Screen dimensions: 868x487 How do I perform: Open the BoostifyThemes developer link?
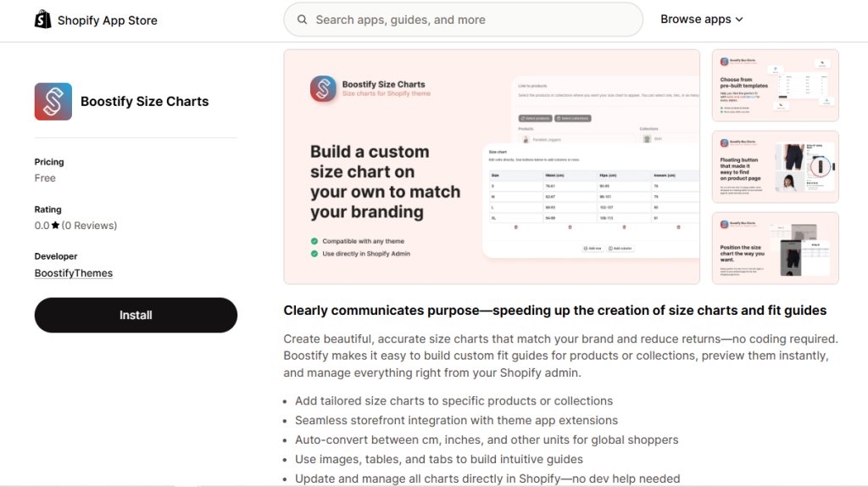74,273
